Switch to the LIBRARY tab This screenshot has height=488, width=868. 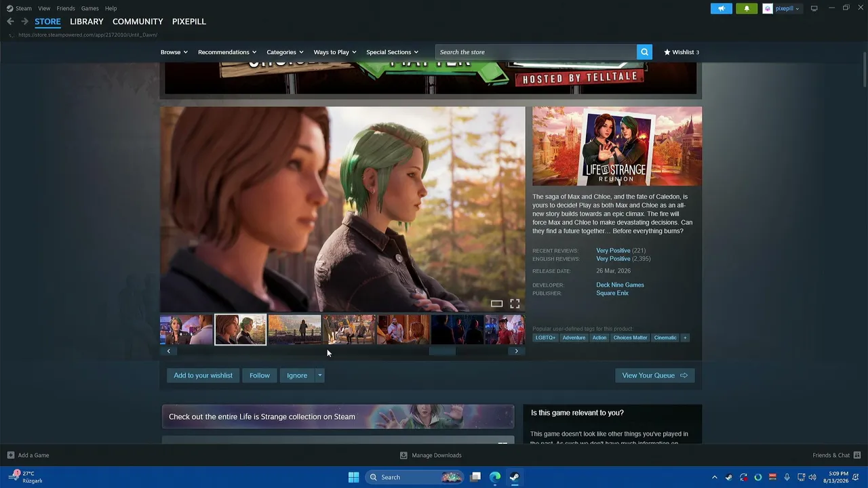(87, 22)
